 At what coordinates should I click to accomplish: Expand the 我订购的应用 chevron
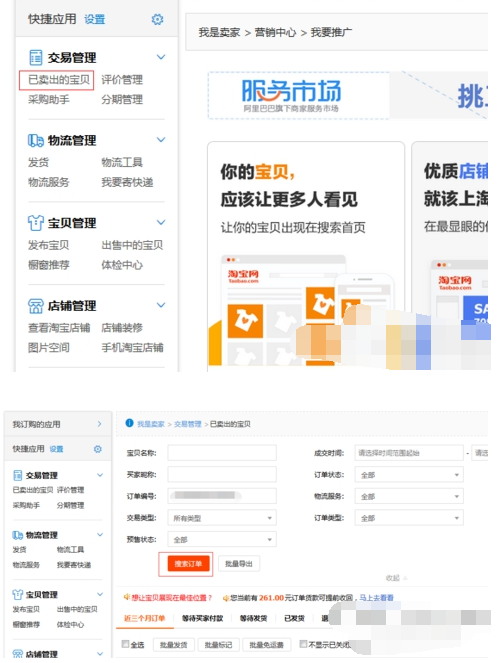click(x=99, y=424)
